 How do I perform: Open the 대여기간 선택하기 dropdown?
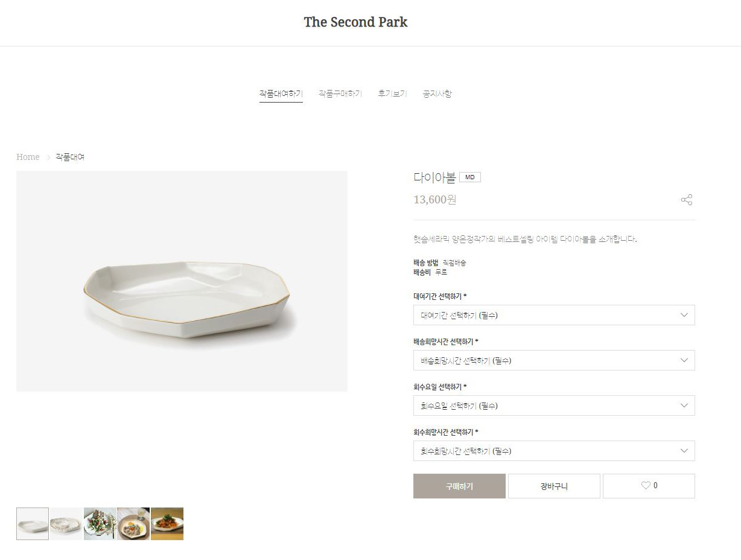pyautogui.click(x=554, y=315)
